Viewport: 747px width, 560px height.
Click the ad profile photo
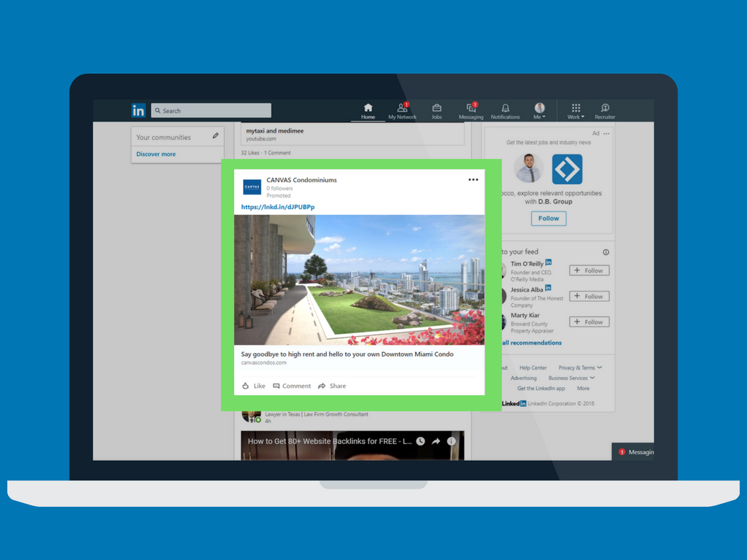(x=528, y=168)
